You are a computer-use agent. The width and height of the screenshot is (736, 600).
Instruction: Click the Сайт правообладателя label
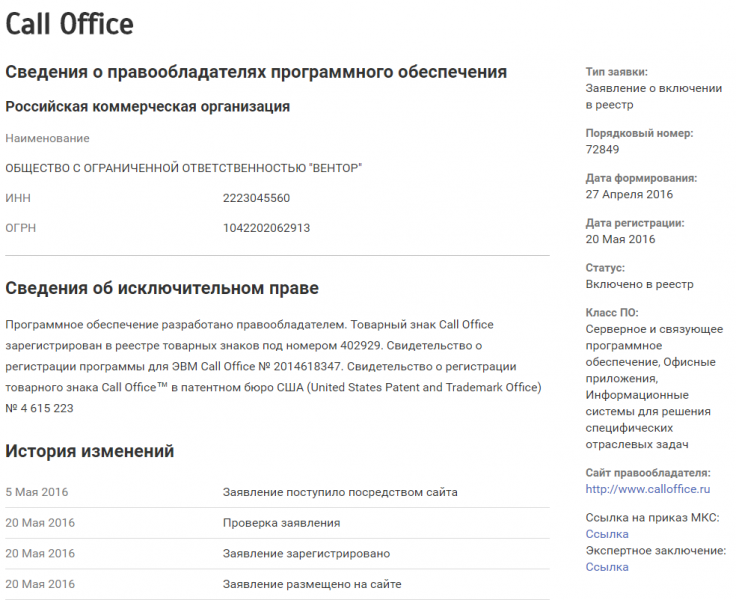[648, 473]
